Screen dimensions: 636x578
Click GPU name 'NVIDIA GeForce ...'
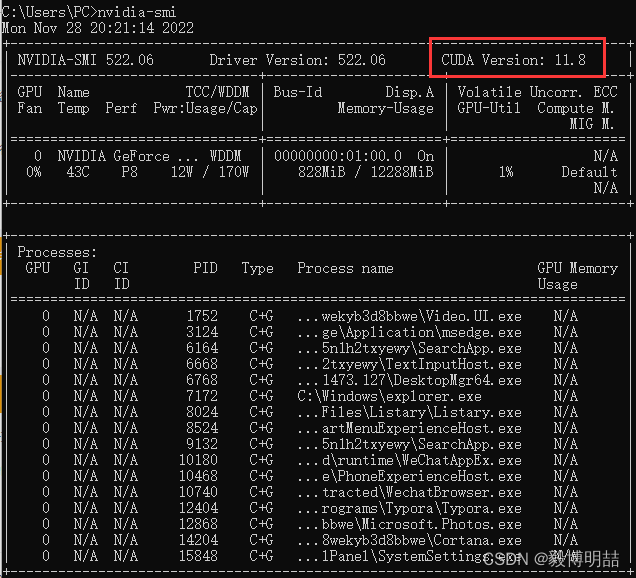128,156
